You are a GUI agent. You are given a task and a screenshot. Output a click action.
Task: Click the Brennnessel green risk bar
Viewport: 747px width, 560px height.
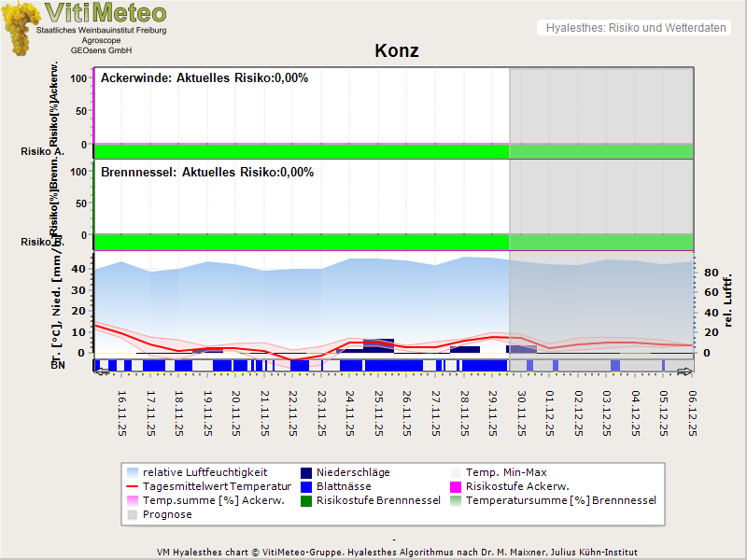point(301,242)
